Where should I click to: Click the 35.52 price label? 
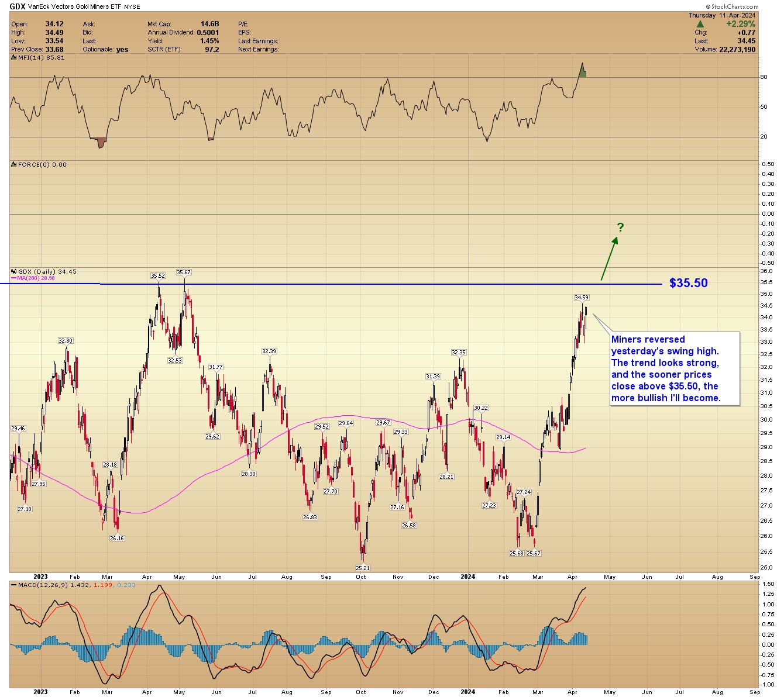(158, 276)
